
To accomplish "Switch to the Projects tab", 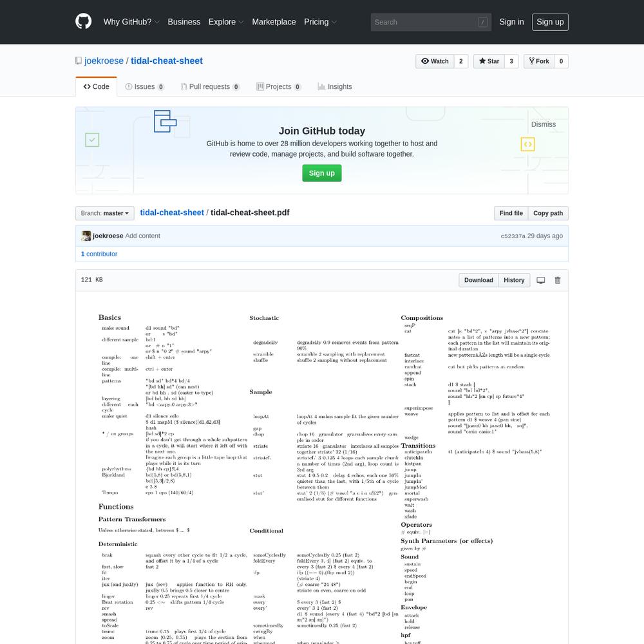I will [x=278, y=87].
